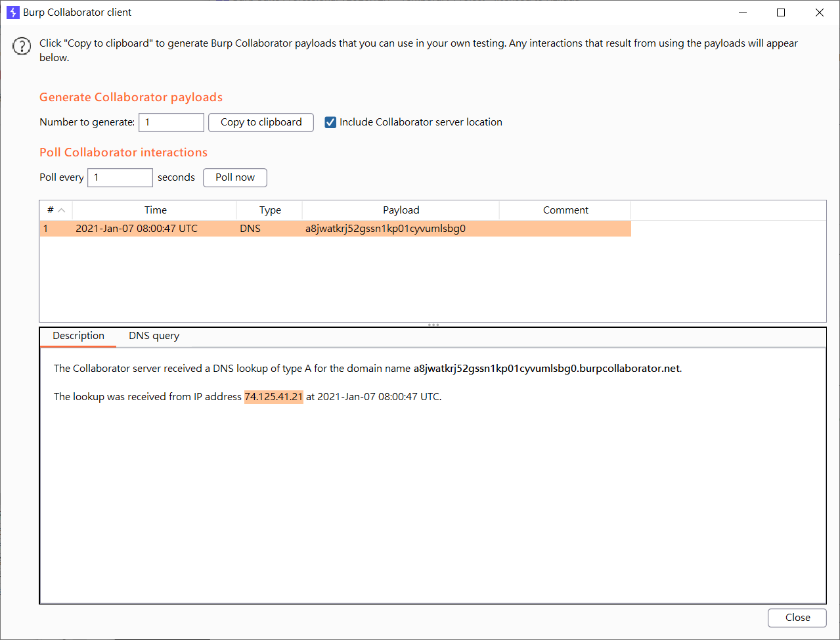Click highlighted IP address 74.125.41.21
This screenshot has height=640, width=840.
click(274, 397)
